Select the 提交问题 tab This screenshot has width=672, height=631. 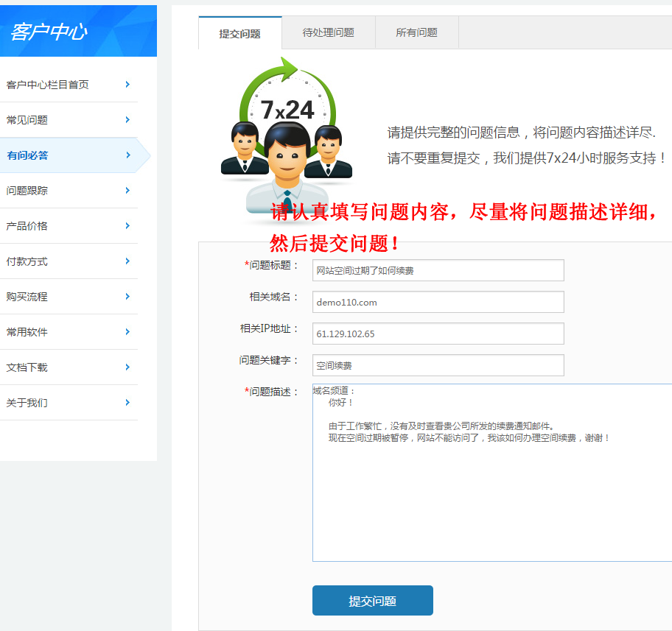coord(239,34)
